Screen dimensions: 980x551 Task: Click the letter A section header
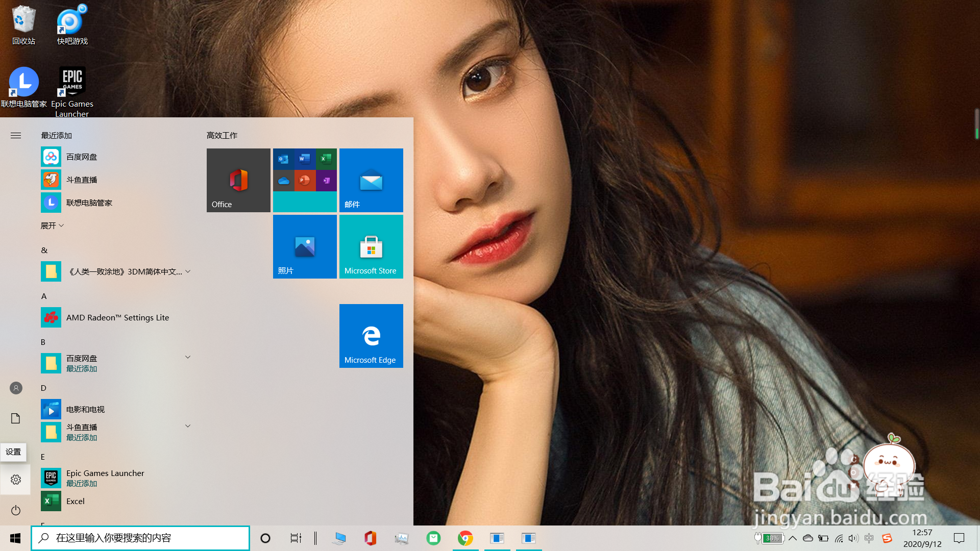pos(44,296)
